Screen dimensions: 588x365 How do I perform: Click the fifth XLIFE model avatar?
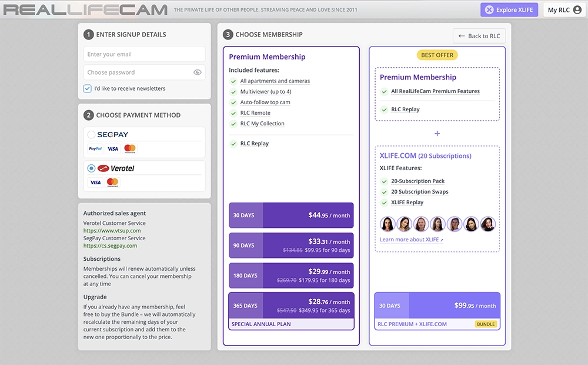pos(454,224)
